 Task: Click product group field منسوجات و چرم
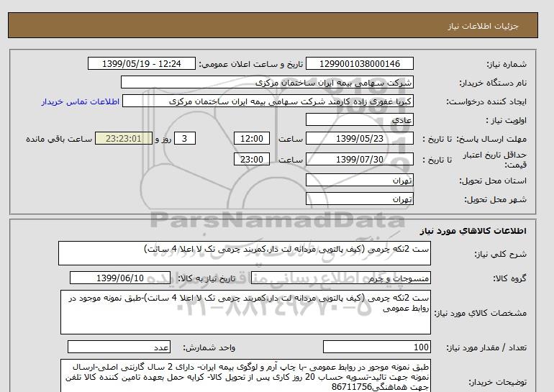coord(341,278)
